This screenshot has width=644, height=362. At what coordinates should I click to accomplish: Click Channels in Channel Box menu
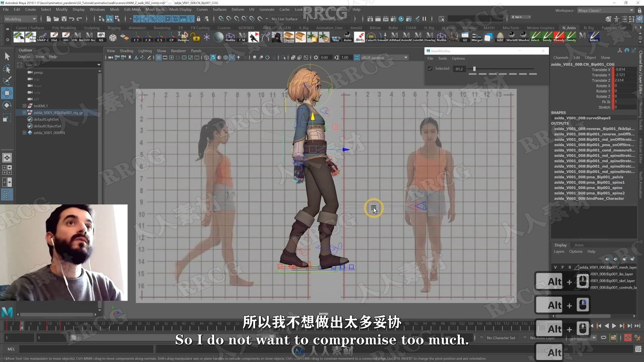point(561,58)
